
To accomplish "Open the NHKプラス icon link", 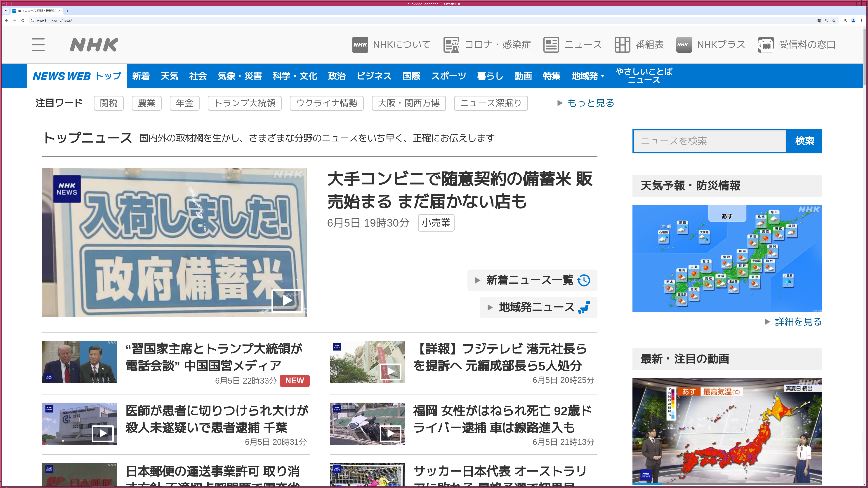I will [x=684, y=45].
